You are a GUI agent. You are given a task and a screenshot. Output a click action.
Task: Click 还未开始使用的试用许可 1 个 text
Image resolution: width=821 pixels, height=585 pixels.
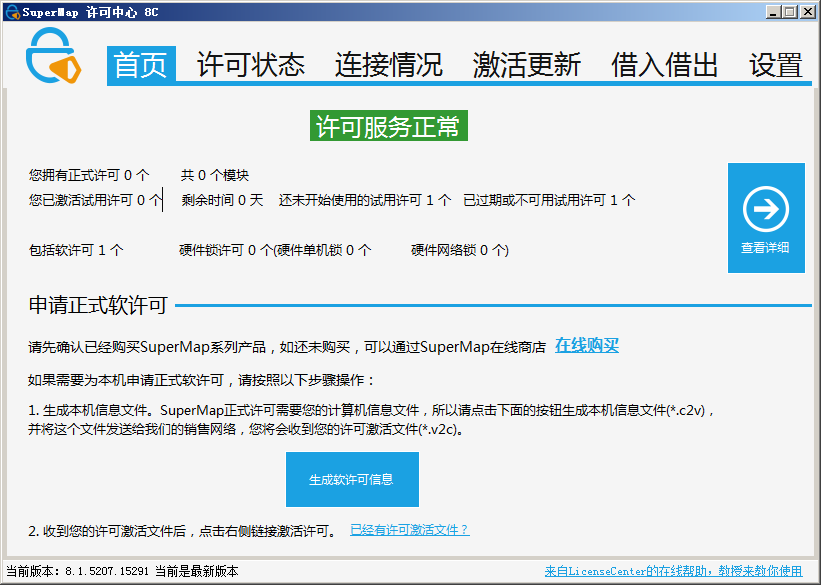[364, 200]
